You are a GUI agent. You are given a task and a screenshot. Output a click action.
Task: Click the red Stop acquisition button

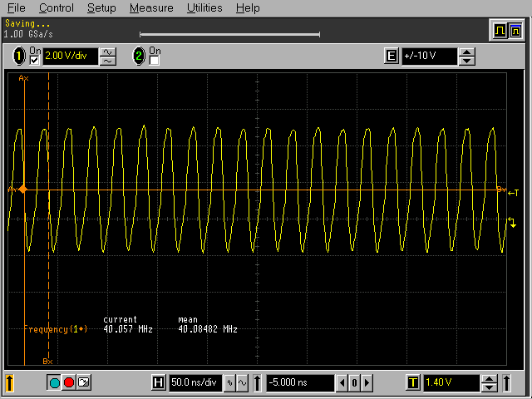(x=69, y=382)
